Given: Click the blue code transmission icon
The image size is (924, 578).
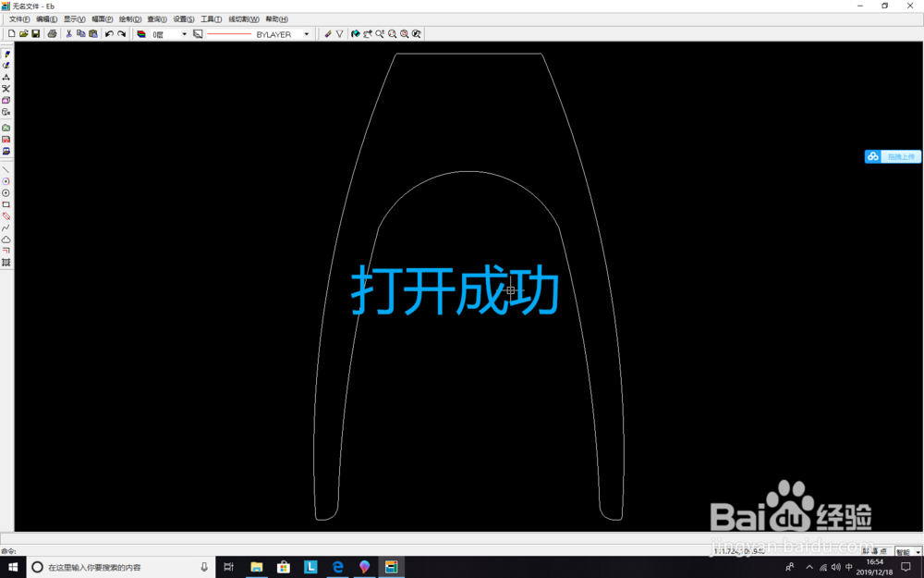Looking at the screenshot, I should coord(6,152).
